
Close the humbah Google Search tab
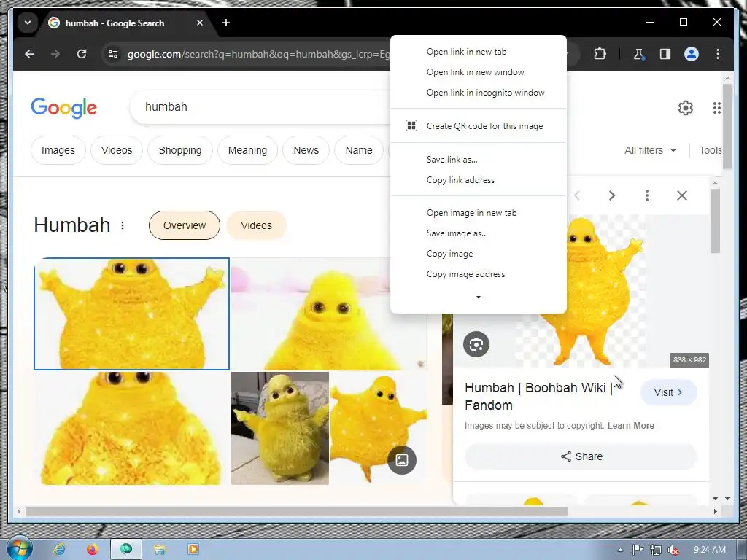pos(200,23)
